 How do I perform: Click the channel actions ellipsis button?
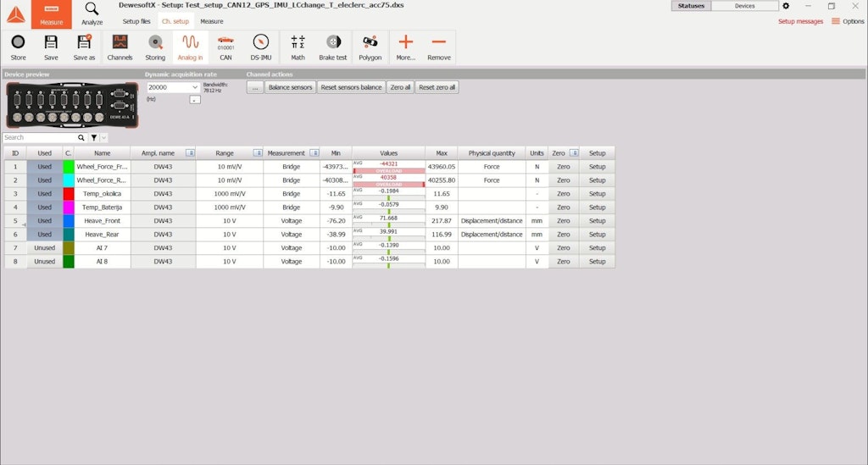(x=254, y=87)
